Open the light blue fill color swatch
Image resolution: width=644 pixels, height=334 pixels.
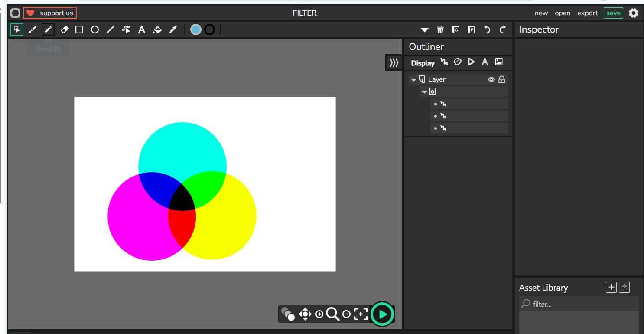pyautogui.click(x=196, y=29)
